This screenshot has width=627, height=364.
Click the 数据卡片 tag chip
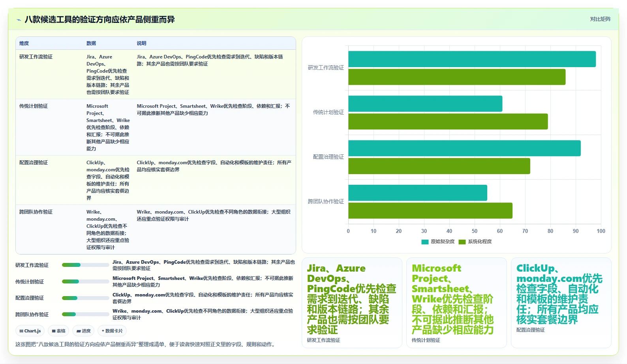click(112, 331)
